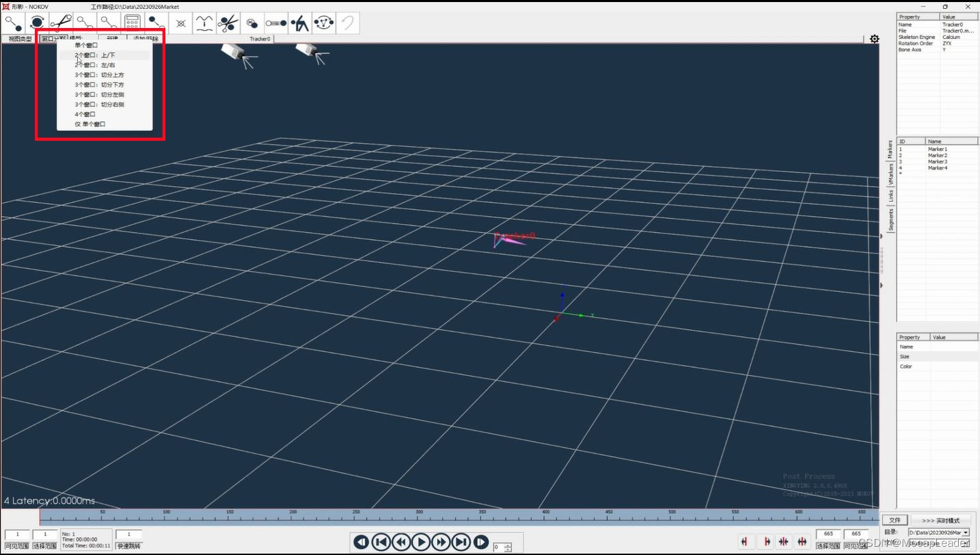Select 4个窗口 layout option
Screen dimensions: 980x555
[x=104, y=114]
